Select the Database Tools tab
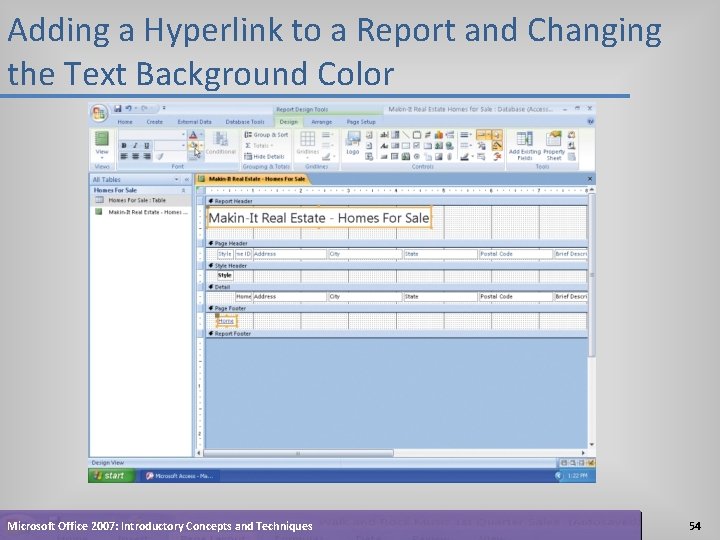 tap(245, 122)
